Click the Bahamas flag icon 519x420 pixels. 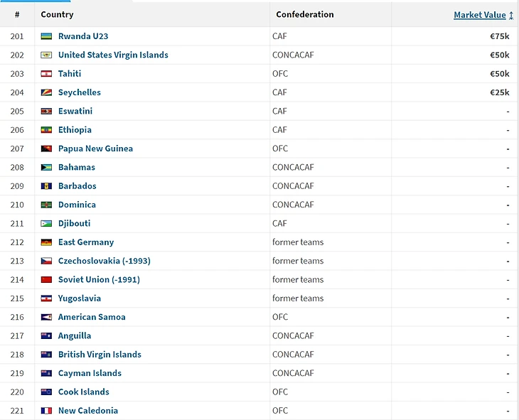[46, 167]
